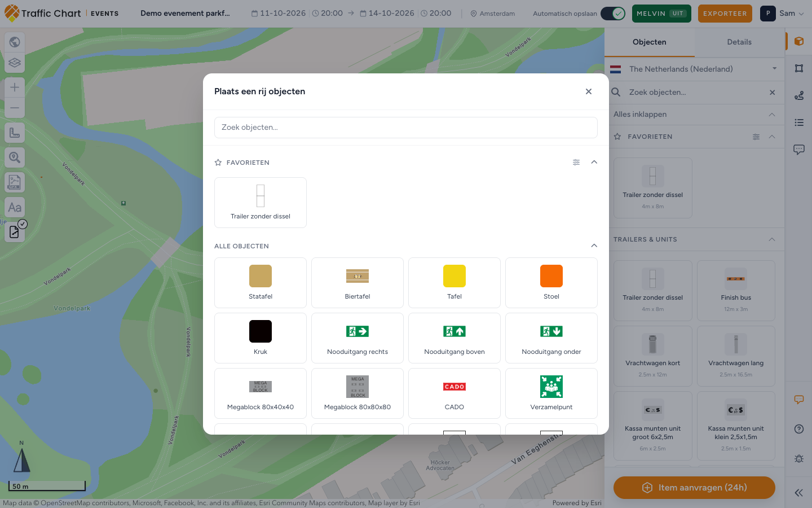Toggle the MELVIN UIT button
Screen dimensions: 812x508
[x=661, y=14]
